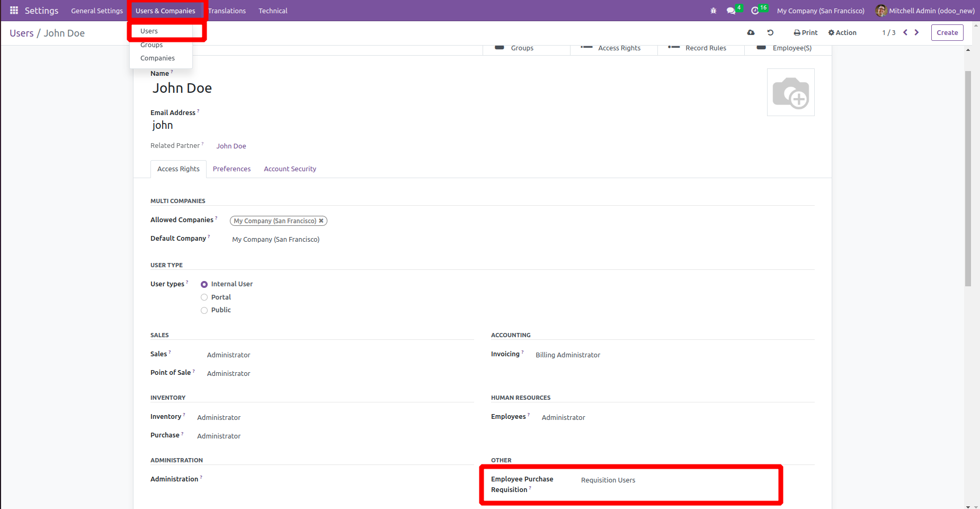This screenshot has width=980, height=509.
Task: Edit the Email Address field
Action: click(163, 125)
